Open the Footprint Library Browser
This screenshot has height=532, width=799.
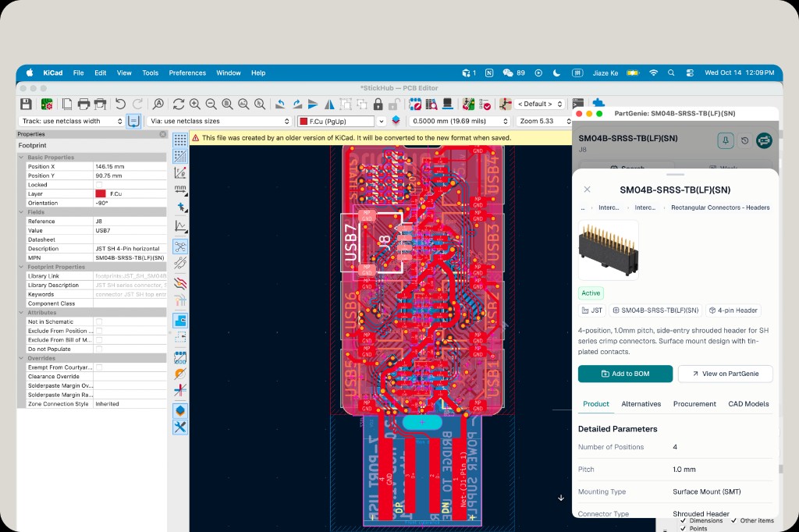431,104
